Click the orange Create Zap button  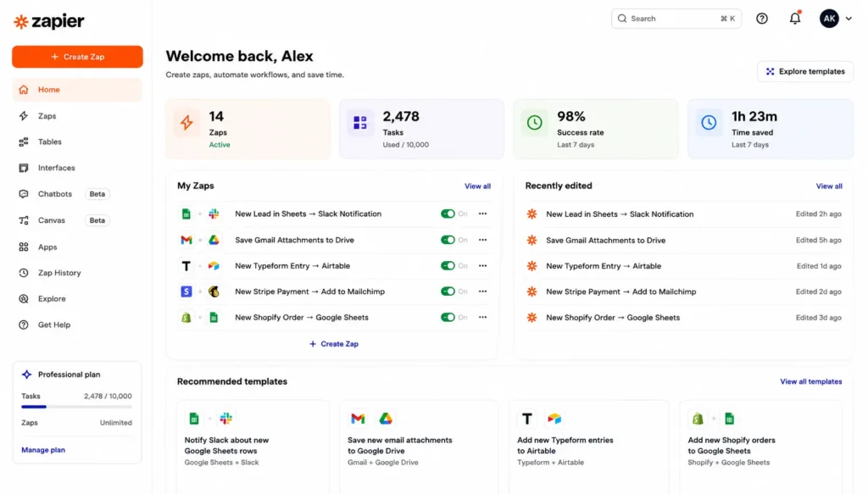pyautogui.click(x=77, y=57)
